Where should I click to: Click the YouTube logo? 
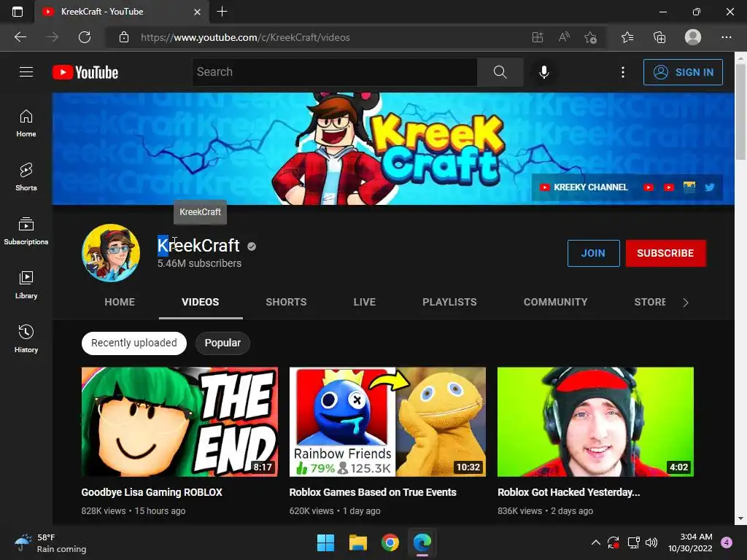(85, 72)
